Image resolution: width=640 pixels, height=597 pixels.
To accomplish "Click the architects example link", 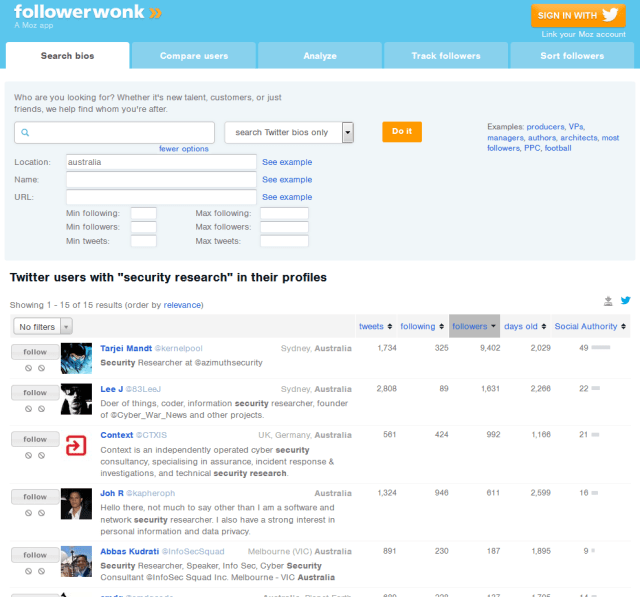I will click(579, 138).
